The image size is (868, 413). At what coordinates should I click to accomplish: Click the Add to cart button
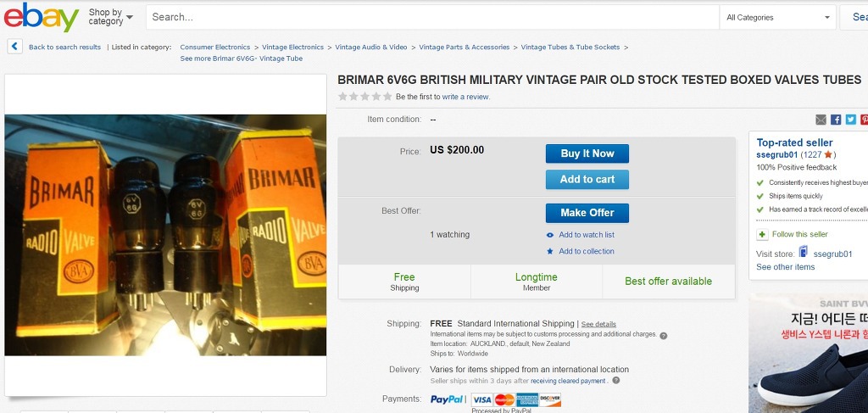pos(587,179)
